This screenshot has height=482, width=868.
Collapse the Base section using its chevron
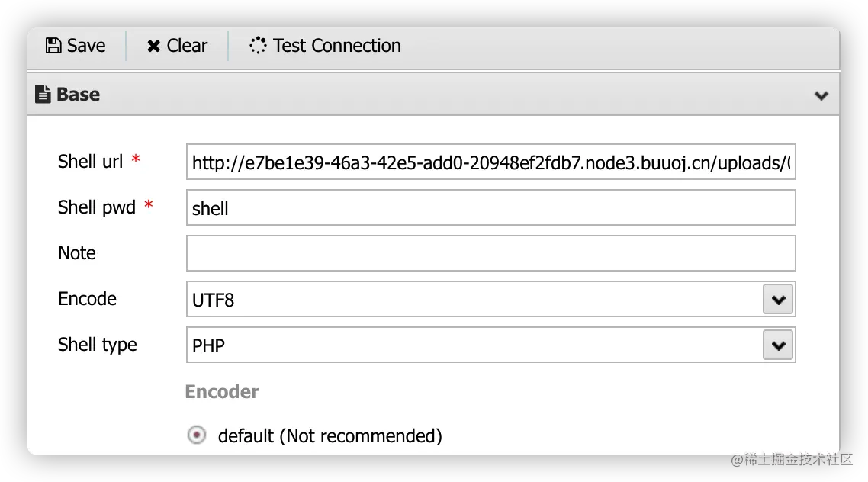pos(821,95)
